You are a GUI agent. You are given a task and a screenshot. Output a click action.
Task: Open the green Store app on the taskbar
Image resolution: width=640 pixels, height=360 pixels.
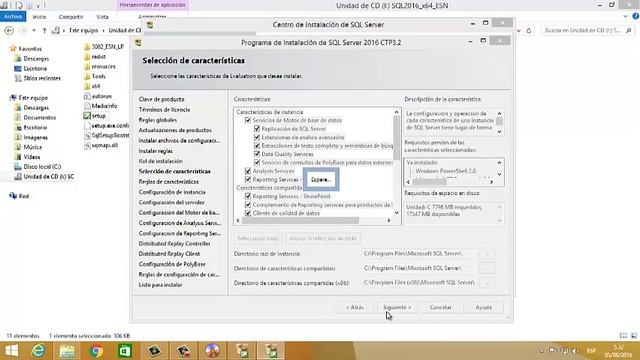125,351
